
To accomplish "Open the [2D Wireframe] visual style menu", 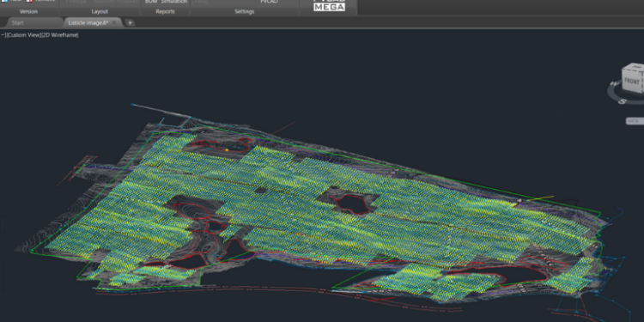I will point(60,35).
